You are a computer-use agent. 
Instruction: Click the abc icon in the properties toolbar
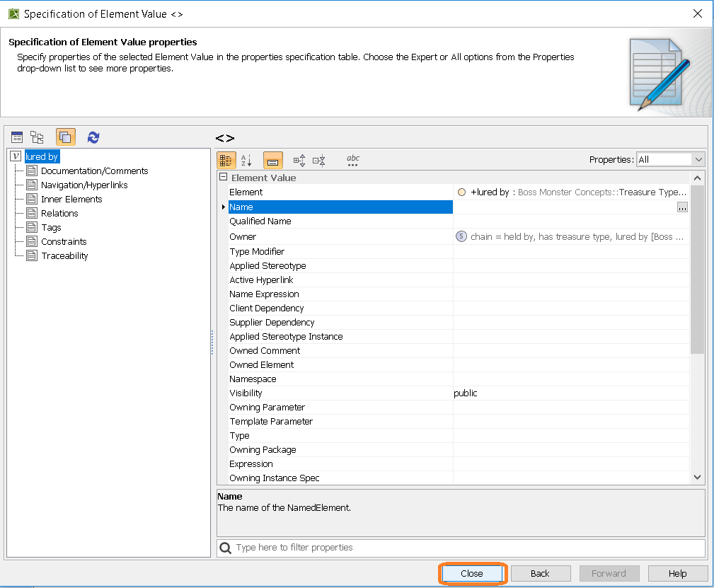click(353, 161)
